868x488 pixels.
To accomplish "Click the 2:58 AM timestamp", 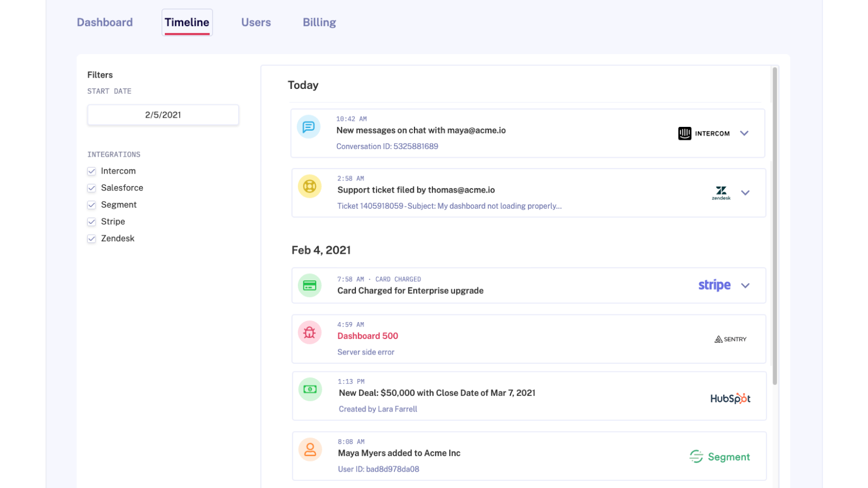I will point(350,178).
